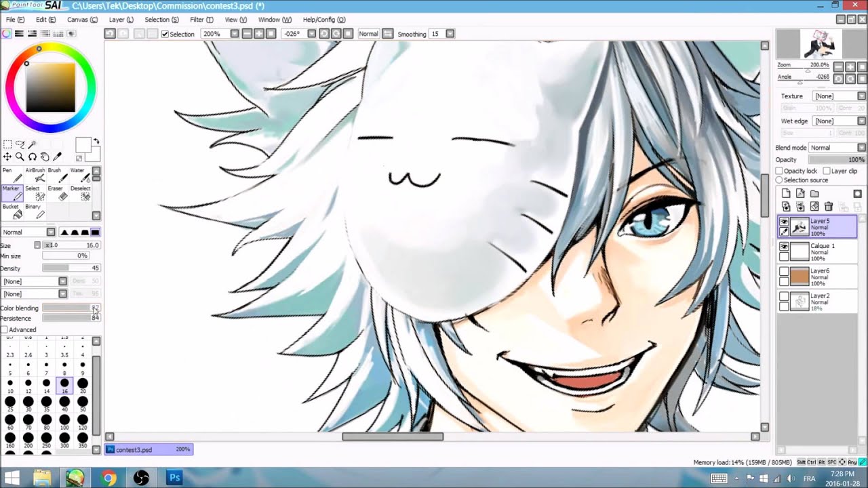Select the Binary pen tool
868x488 pixels.
(x=35, y=211)
